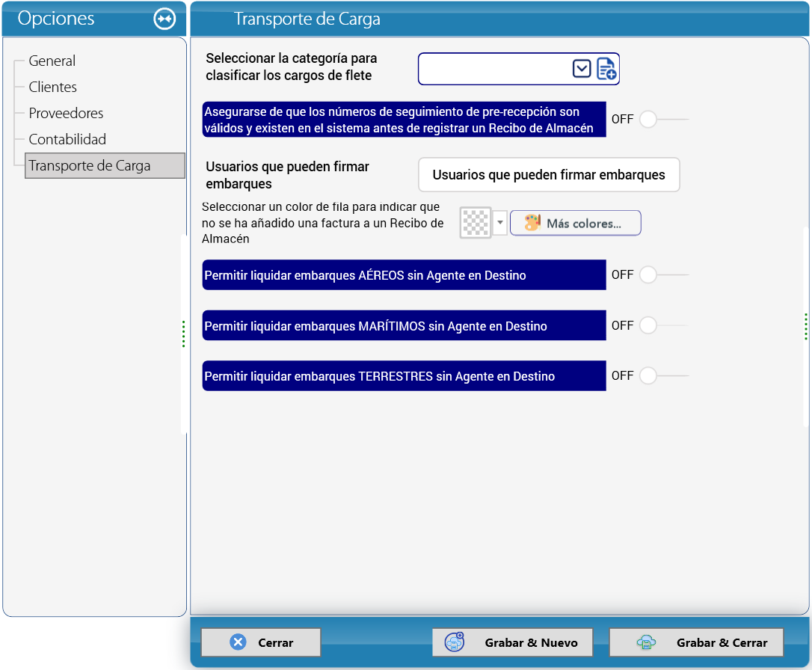Enable liquidar embarques TERRESTRES sin Agente switch
812x670 pixels.
click(x=664, y=375)
